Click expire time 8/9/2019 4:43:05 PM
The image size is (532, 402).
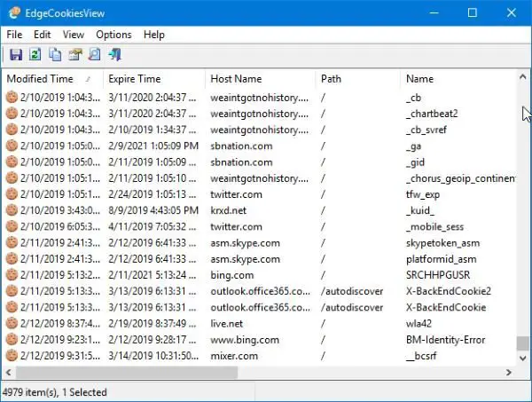[x=153, y=210]
